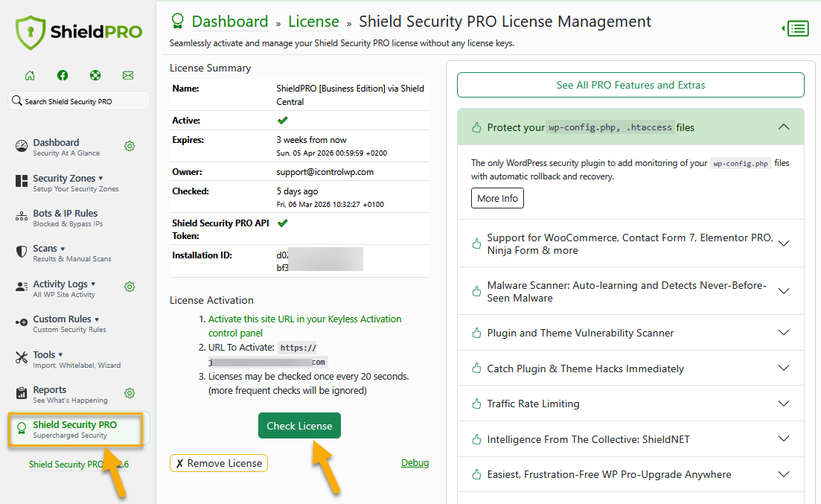Screen dimensions: 821x504
Task: Open the Debug link
Action: click(415, 462)
